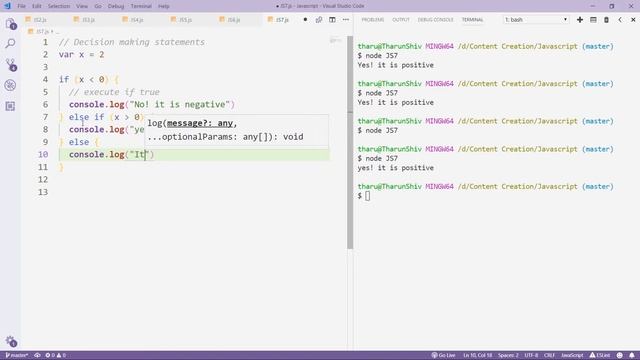This screenshot has height=360, width=640.
Task: Open the View menu
Action: click(82, 6)
